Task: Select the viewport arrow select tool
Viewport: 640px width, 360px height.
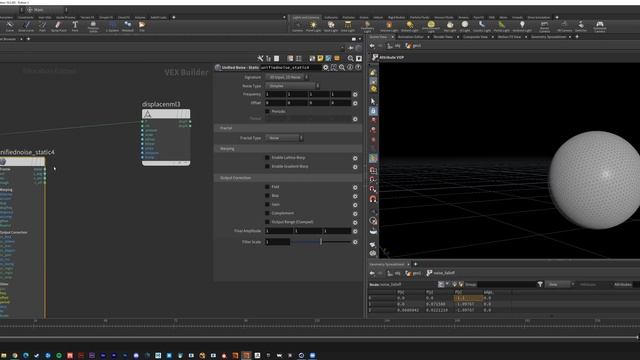Action: point(373,101)
